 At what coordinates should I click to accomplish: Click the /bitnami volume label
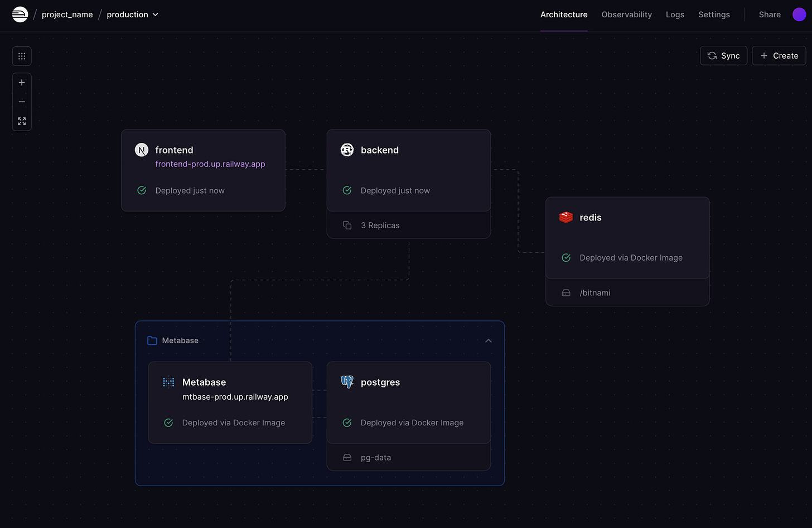[x=595, y=293]
